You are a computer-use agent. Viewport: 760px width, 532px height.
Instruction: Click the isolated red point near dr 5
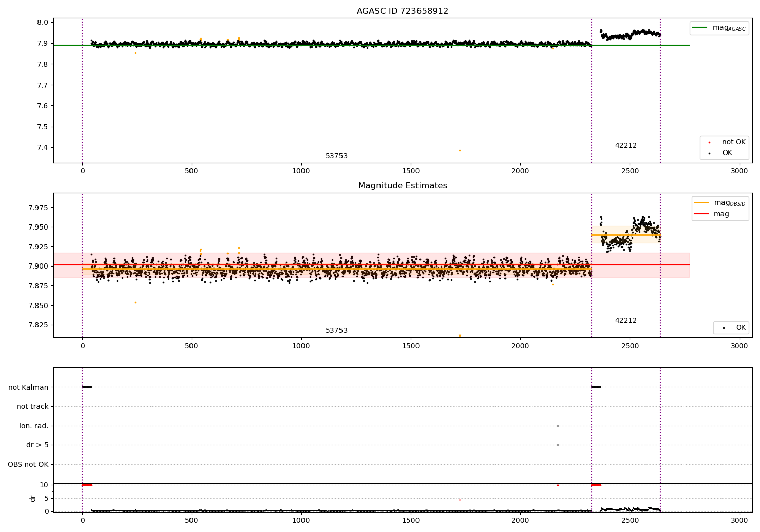click(460, 500)
